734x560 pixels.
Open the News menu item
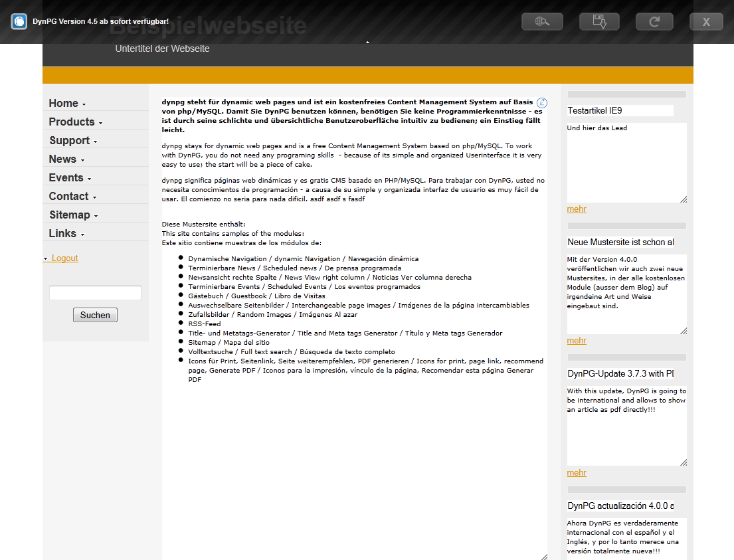click(62, 159)
